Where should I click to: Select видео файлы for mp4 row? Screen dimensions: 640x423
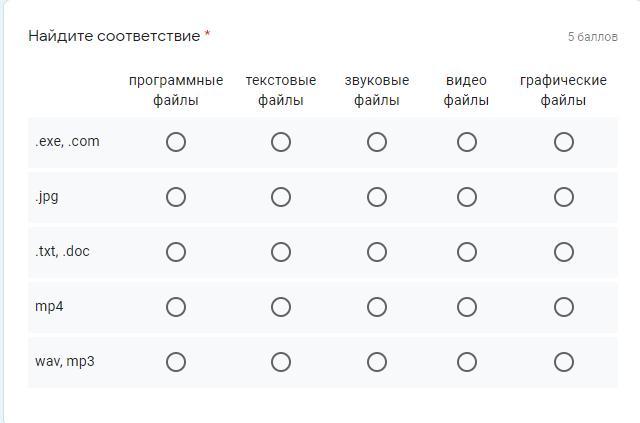tap(467, 307)
